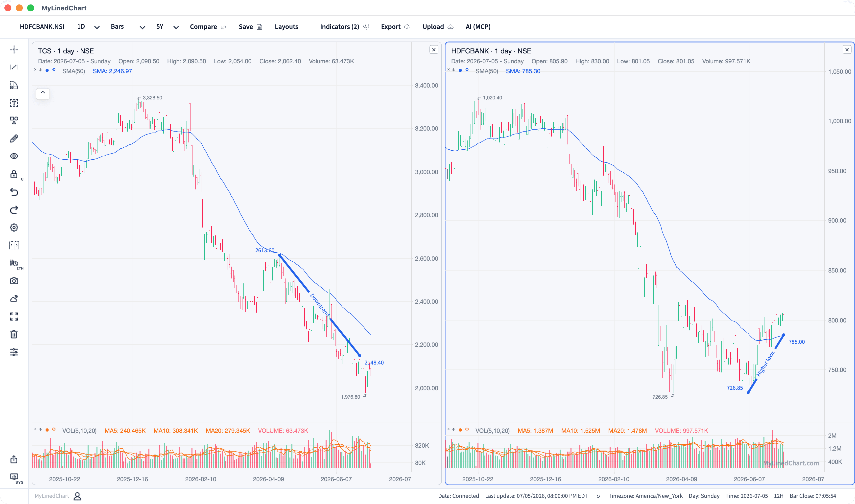
Task: Open the shapes drawing tool
Action: [14, 120]
